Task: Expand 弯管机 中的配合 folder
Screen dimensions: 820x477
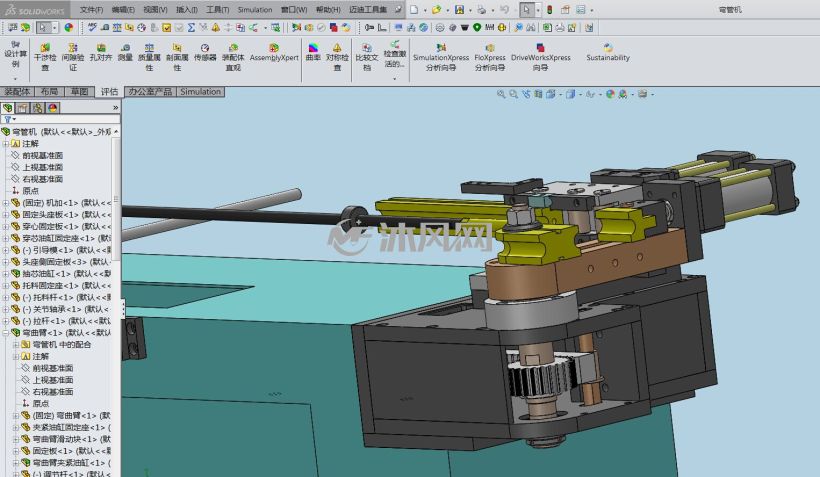Action: coord(16,345)
